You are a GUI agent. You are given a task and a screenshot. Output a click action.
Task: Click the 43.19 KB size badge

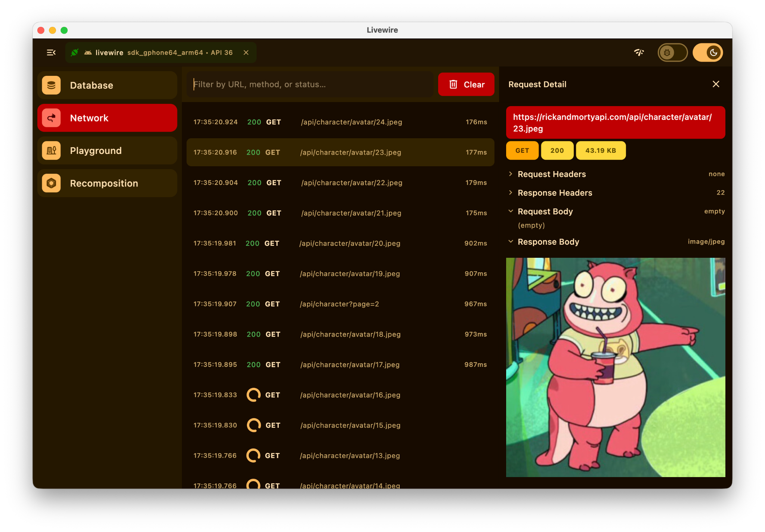(601, 151)
